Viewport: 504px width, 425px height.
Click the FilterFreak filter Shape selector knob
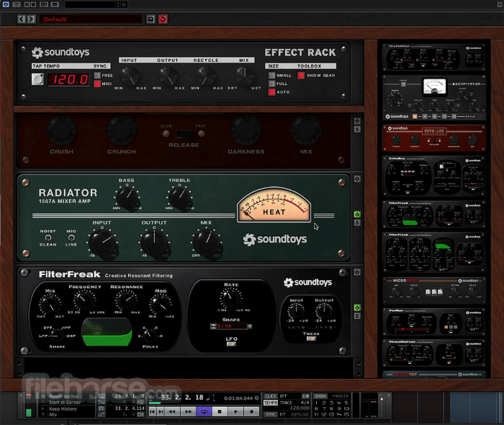(57, 336)
